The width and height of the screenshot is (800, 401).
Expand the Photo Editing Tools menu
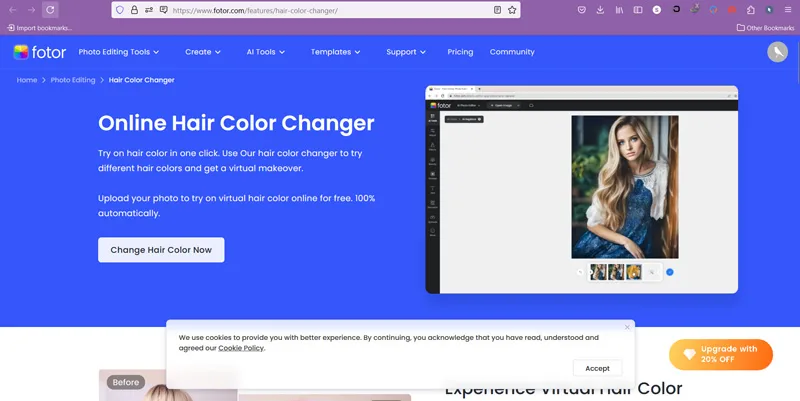click(x=118, y=52)
